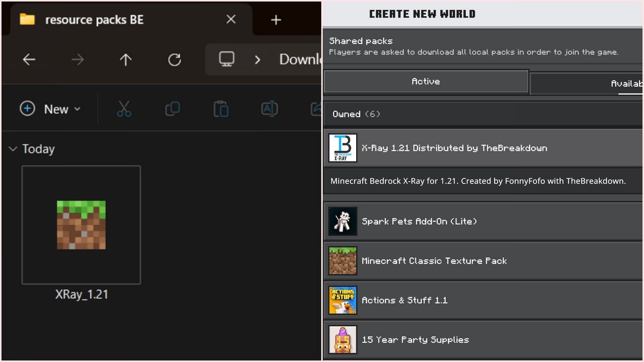Click the back navigation arrow
Screen dimensions: 644x362
[29, 60]
